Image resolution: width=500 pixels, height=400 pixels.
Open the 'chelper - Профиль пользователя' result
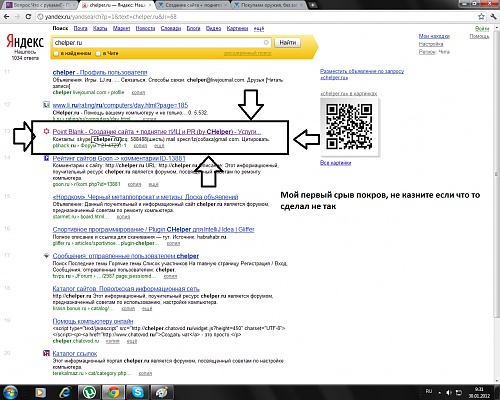pyautogui.click(x=100, y=72)
